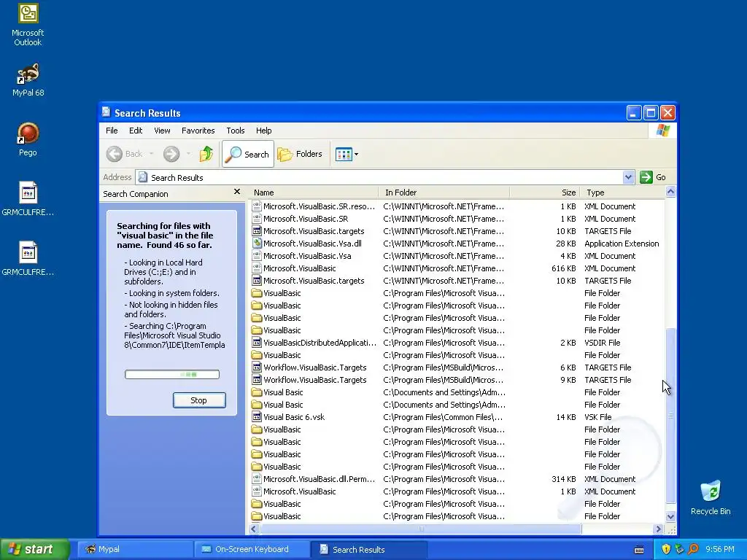Click the Go button
Viewport: 747px width, 560px height.
[x=653, y=177]
